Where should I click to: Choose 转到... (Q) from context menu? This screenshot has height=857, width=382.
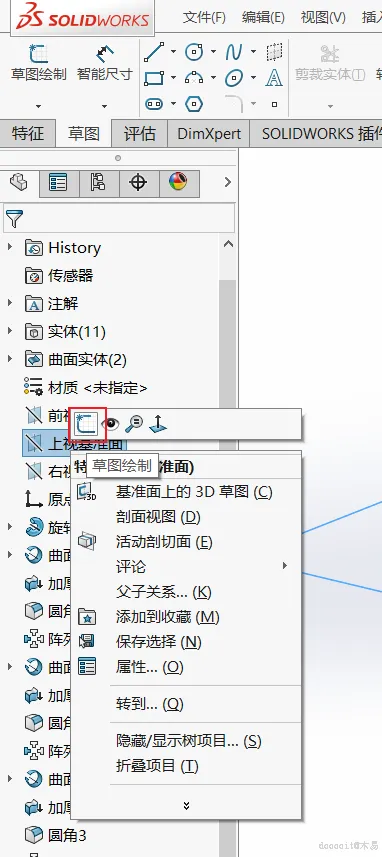186,704
